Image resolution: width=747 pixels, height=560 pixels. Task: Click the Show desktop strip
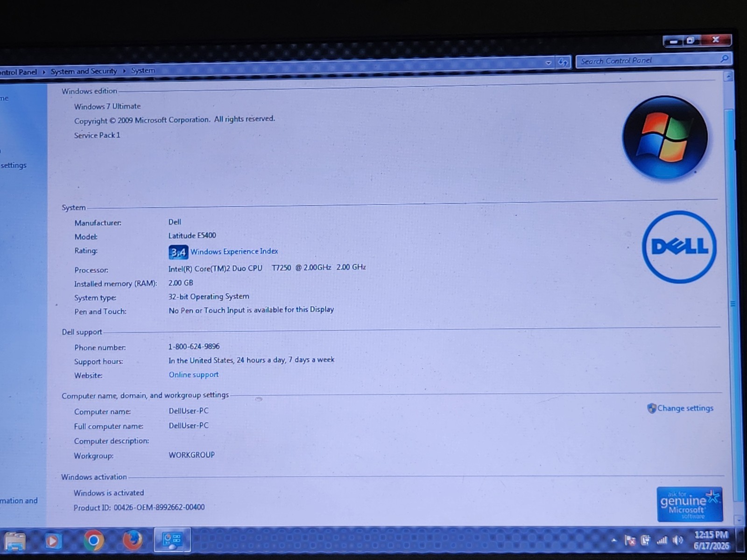coord(740,540)
